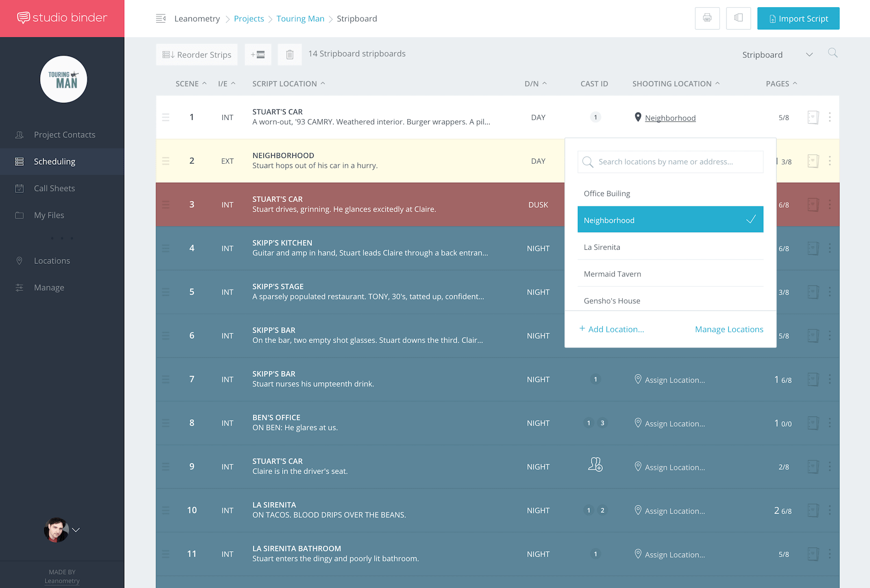
Task: Add a new strip with the plus-strip icon
Action: [x=258, y=55]
